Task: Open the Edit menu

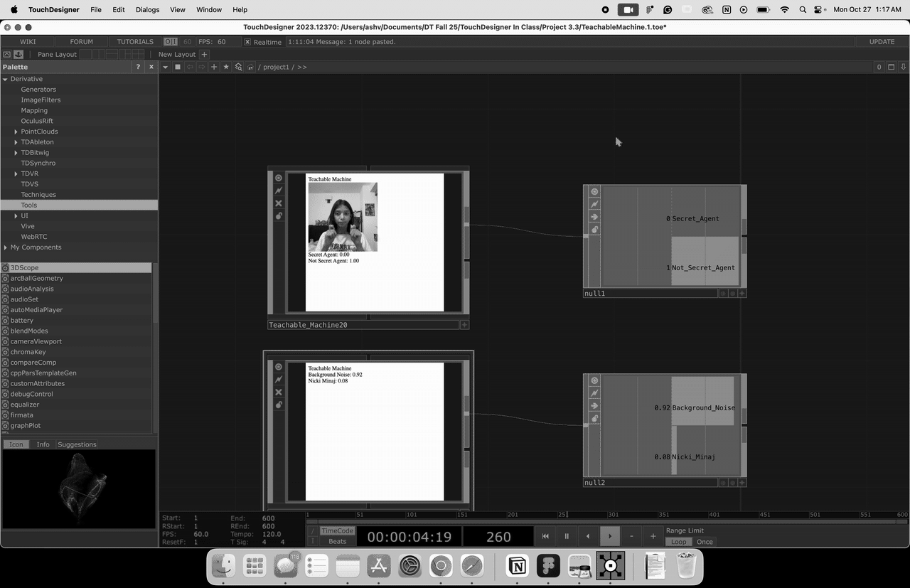Action: (x=119, y=10)
